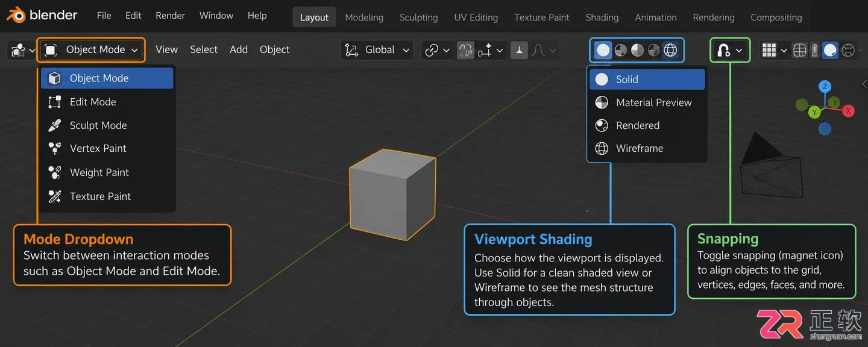Choose Object Mode in the mode list

point(107,78)
